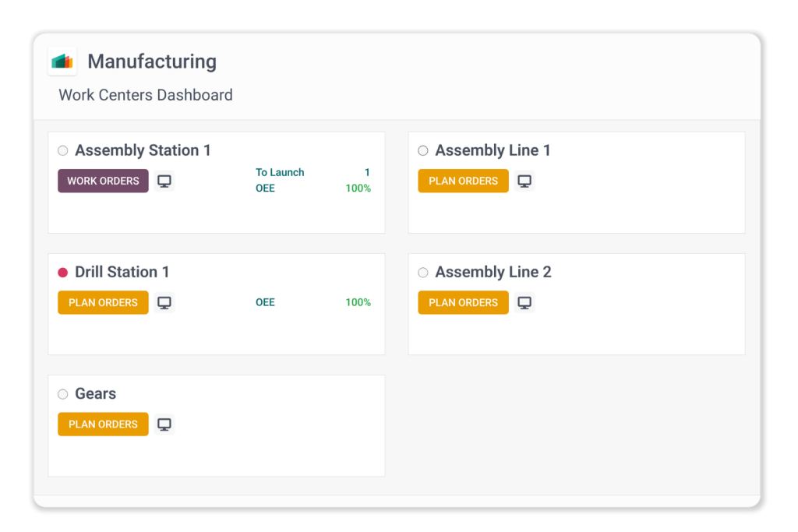Click the Manufacturing app logo icon
This screenshot has height=532, width=798.
click(62, 62)
